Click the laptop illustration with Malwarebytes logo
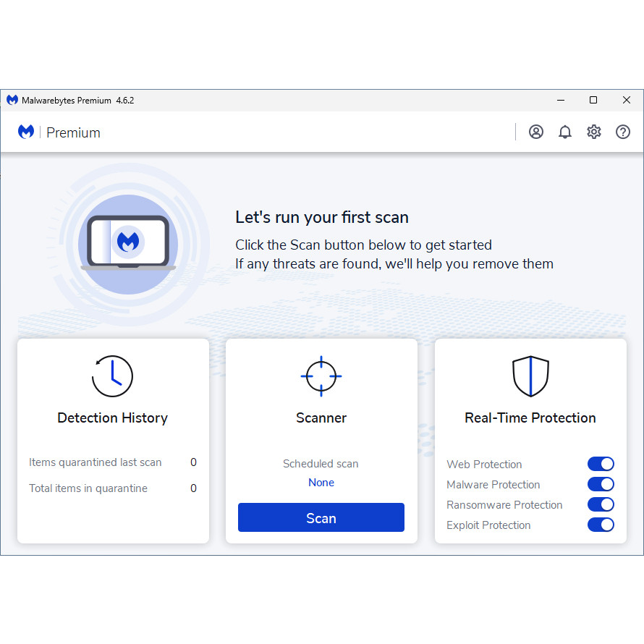Image resolution: width=644 pixels, height=644 pixels. pyautogui.click(x=128, y=243)
